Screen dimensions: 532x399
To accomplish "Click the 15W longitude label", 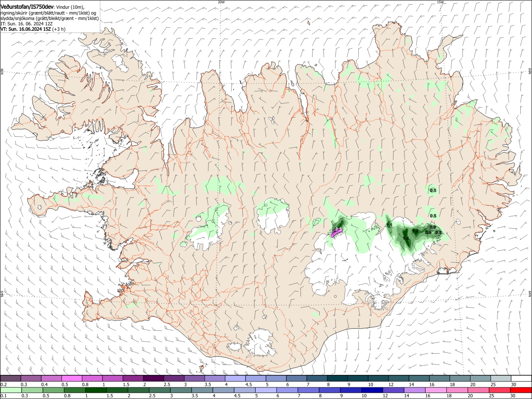I will click(440, 2).
